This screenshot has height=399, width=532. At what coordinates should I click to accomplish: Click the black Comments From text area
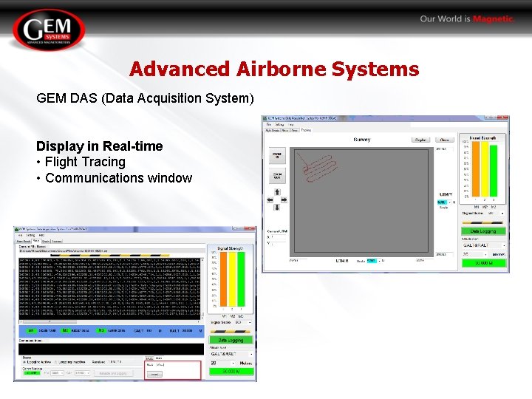pos(112,349)
